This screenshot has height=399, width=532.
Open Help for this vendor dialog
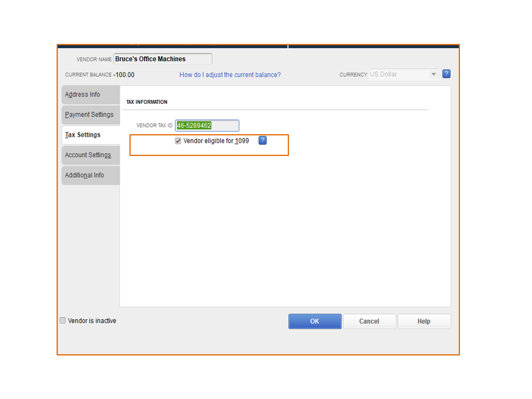point(424,321)
